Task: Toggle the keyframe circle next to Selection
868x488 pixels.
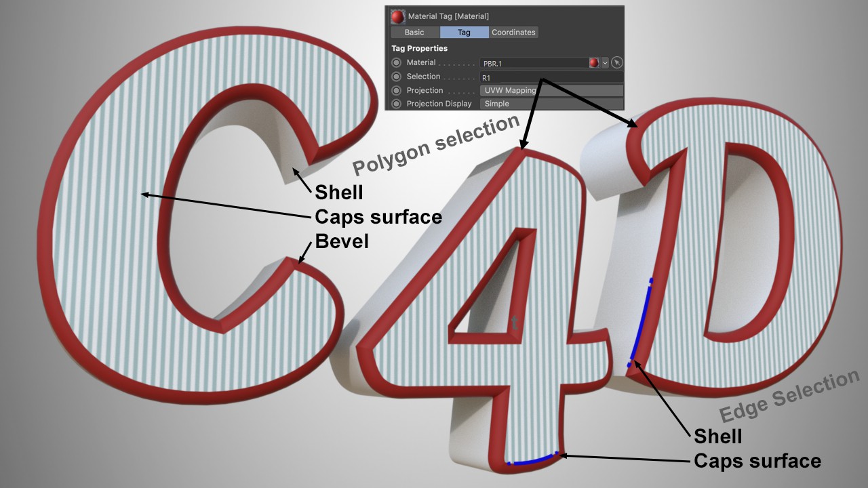Action: click(x=397, y=77)
